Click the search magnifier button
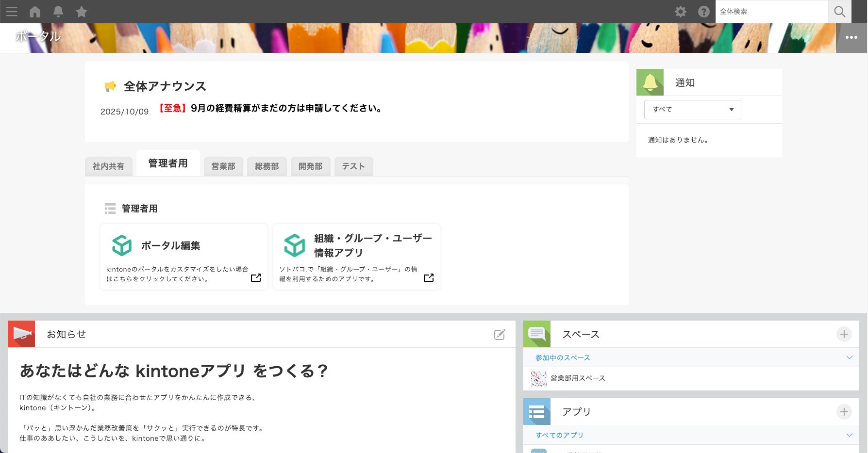This screenshot has height=453, width=868. tap(840, 12)
